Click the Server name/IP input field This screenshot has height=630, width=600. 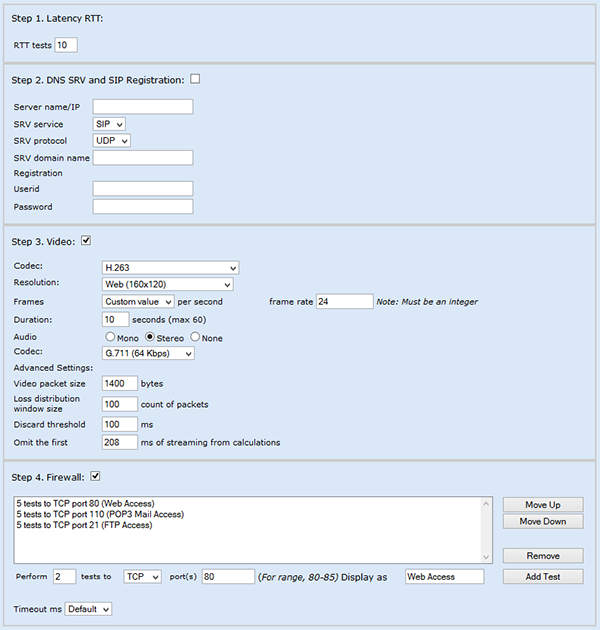143,107
